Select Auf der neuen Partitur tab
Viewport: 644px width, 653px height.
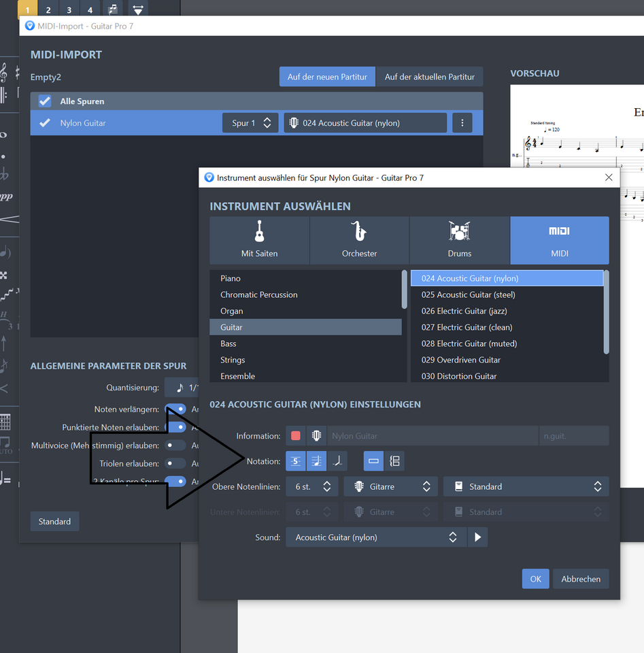[x=327, y=77]
